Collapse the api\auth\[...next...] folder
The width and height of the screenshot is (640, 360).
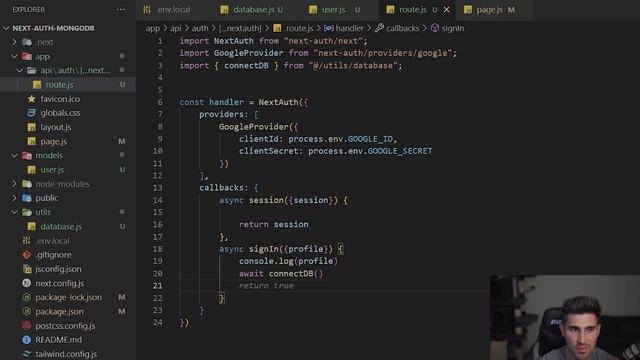19,70
